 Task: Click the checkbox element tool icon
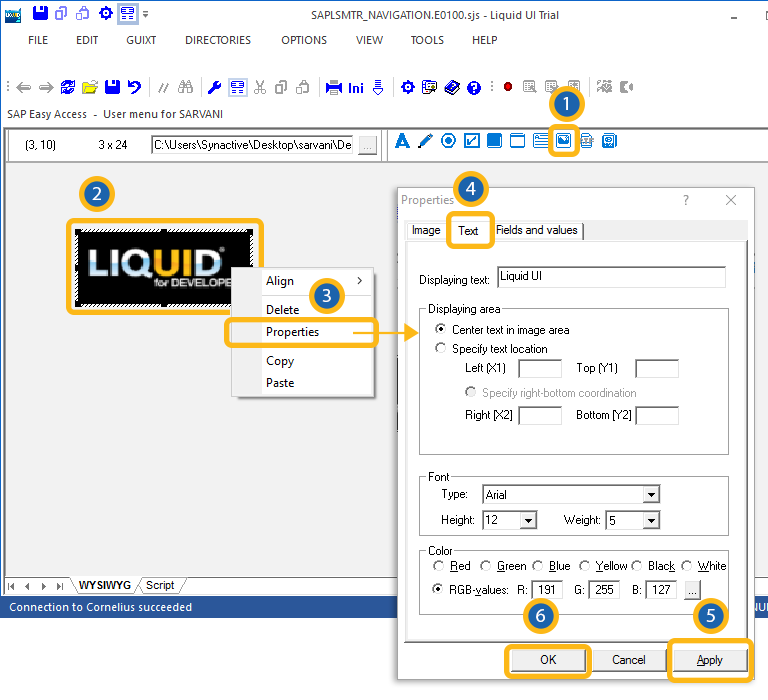coord(472,141)
